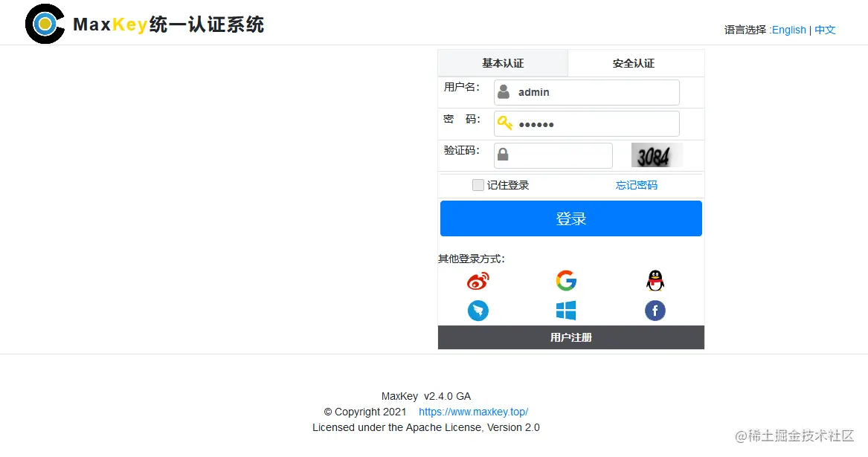Click the 记住登录 label text

pos(507,185)
